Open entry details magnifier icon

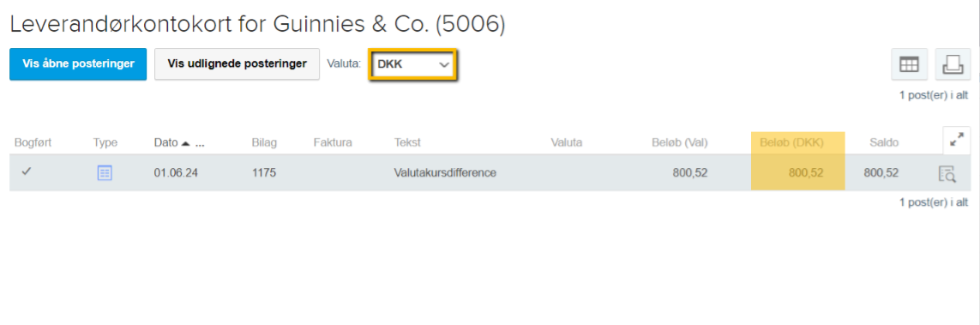947,174
